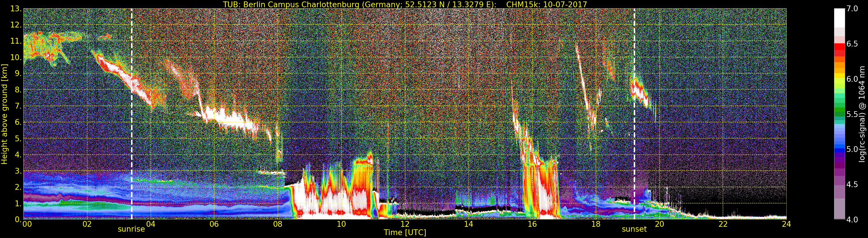This screenshot has height=238, width=868.
Task: Click the white top section of the colorbar
Action: pyautogui.click(x=839, y=17)
